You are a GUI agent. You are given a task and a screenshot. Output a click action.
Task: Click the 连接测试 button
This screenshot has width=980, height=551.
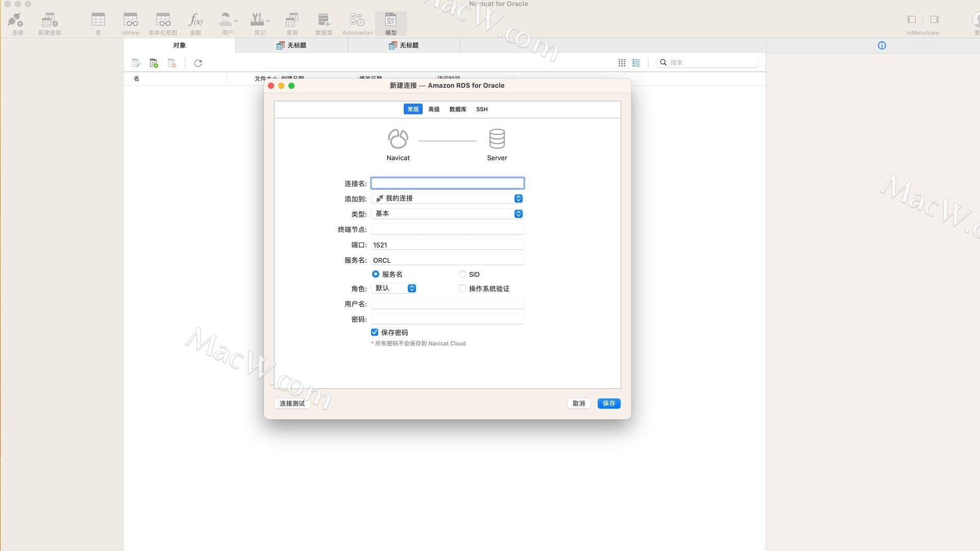(292, 404)
